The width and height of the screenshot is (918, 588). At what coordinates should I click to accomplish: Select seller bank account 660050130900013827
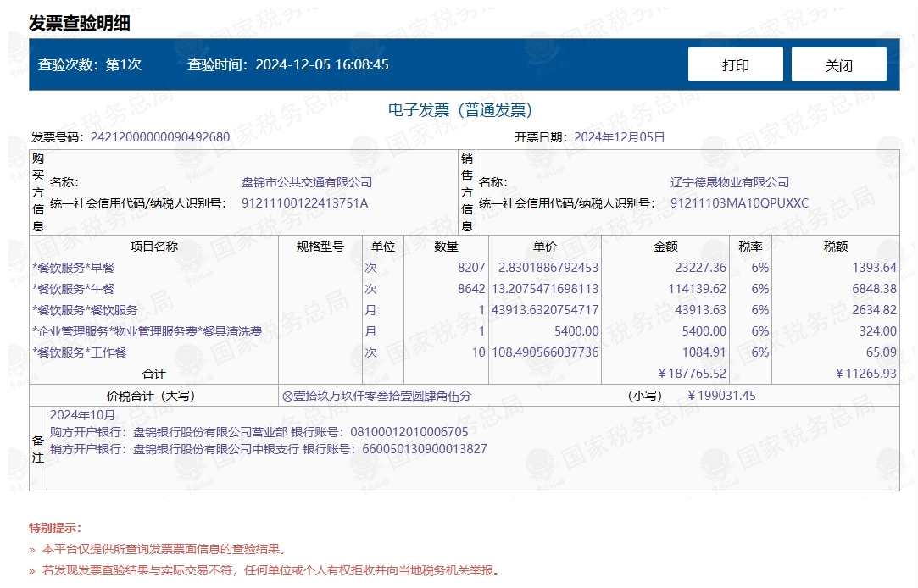[x=425, y=449]
